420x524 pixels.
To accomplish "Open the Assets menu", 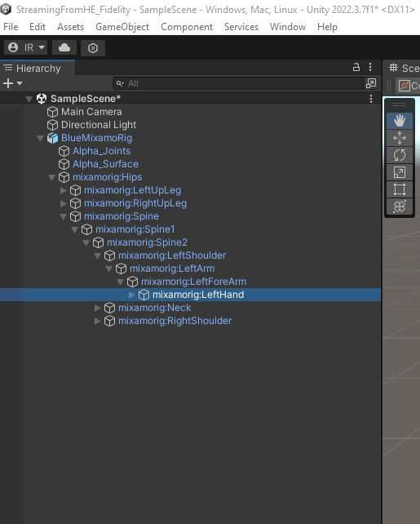I will [x=70, y=27].
